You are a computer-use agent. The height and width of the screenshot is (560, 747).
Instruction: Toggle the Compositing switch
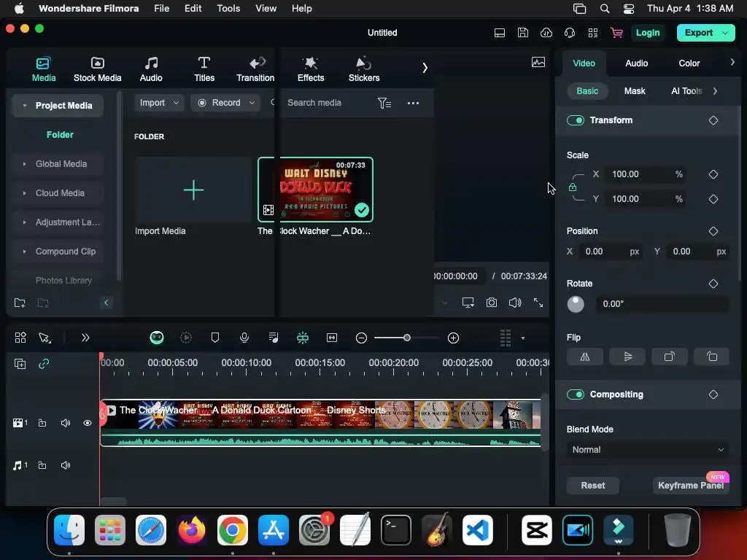[576, 394]
